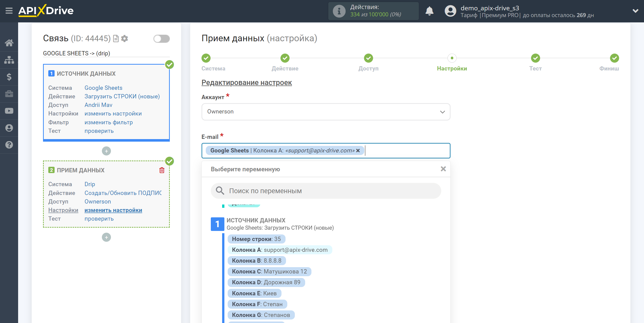Expand the account menu chevron

click(635, 11)
